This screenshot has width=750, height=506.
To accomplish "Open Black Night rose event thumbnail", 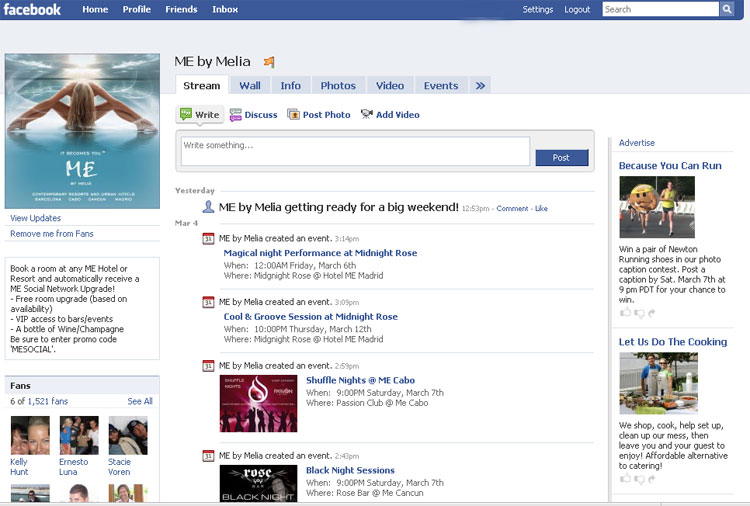I will pyautogui.click(x=258, y=483).
